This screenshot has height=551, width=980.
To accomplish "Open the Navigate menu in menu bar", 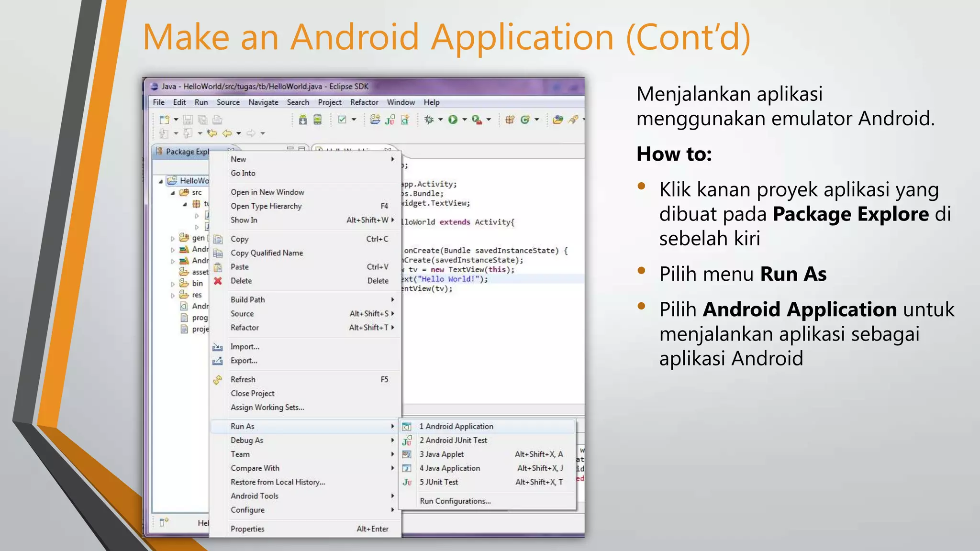I will [263, 102].
